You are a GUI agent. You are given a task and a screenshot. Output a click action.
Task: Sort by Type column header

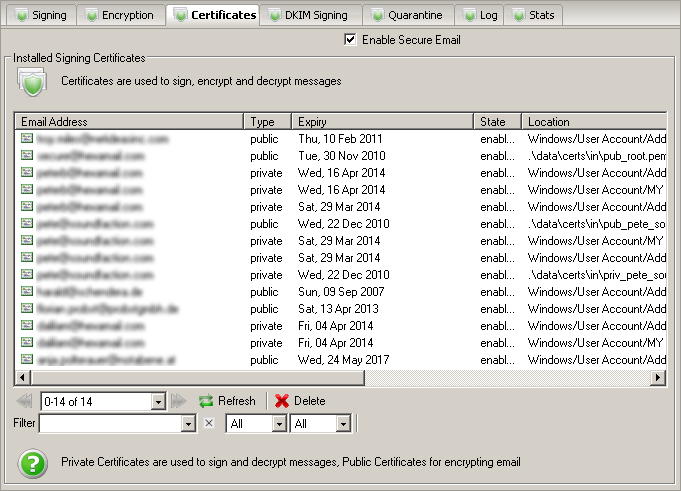[267, 122]
